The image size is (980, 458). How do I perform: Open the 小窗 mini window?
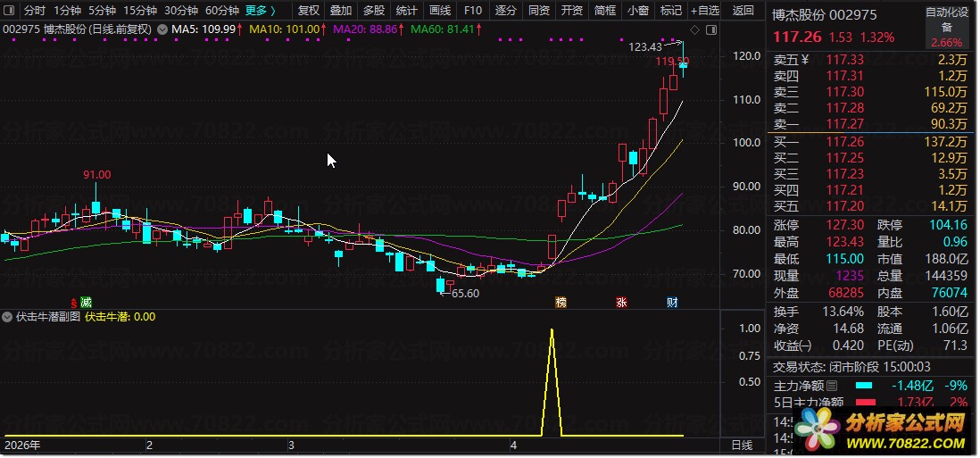(638, 11)
